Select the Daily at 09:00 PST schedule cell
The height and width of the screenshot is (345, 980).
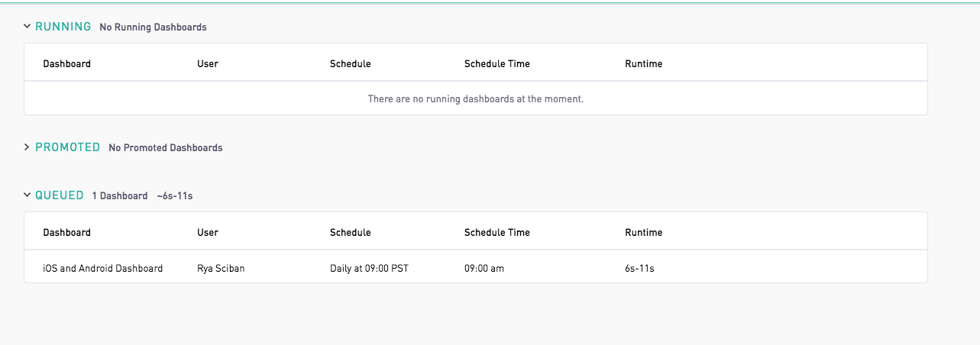370,269
